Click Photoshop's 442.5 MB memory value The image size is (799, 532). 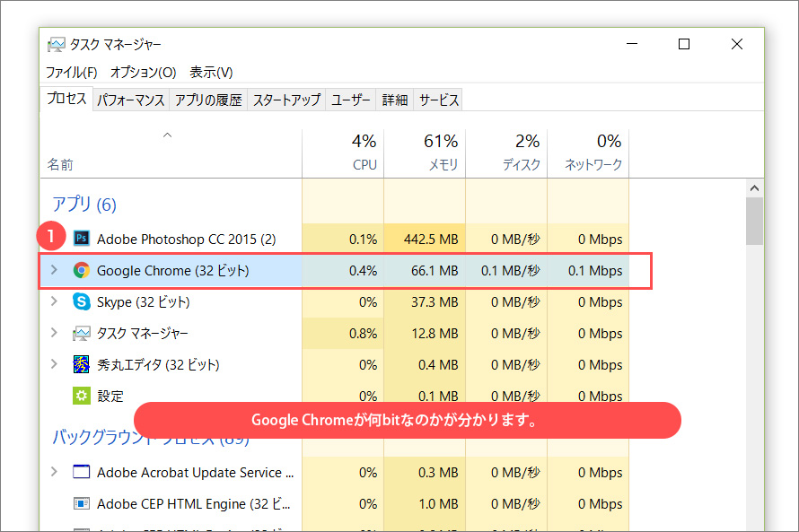[431, 239]
